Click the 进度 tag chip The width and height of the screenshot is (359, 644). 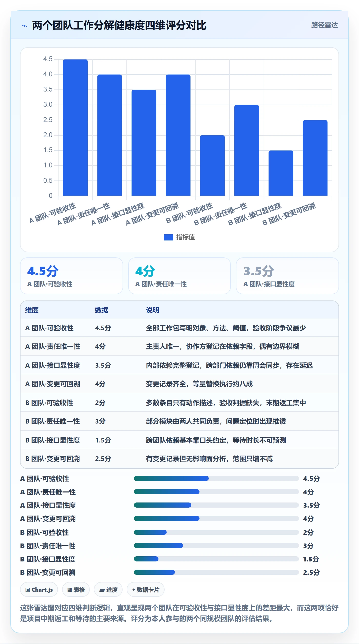coord(108,590)
